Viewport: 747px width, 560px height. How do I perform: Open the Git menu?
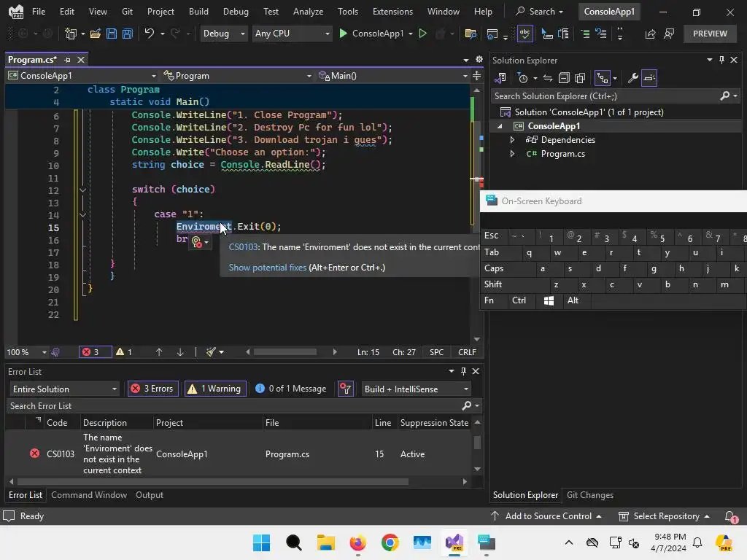click(127, 12)
